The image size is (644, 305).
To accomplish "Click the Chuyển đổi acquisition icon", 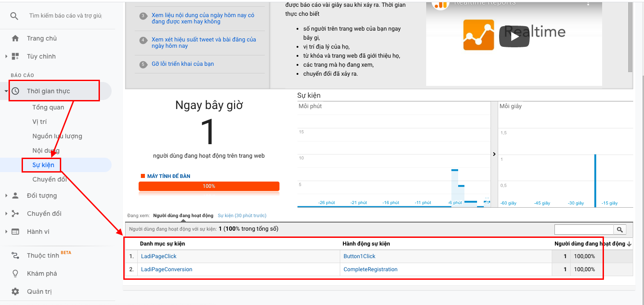I will 15,214.
